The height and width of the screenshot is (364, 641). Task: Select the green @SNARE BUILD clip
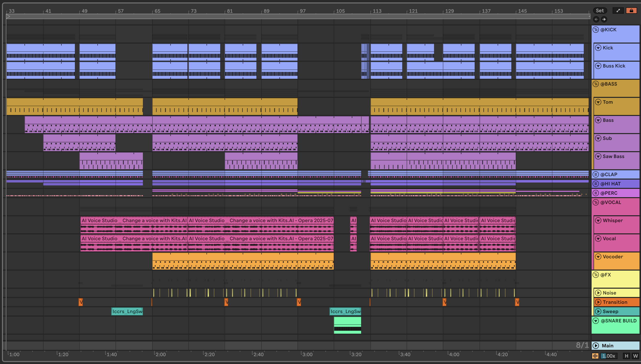347,325
